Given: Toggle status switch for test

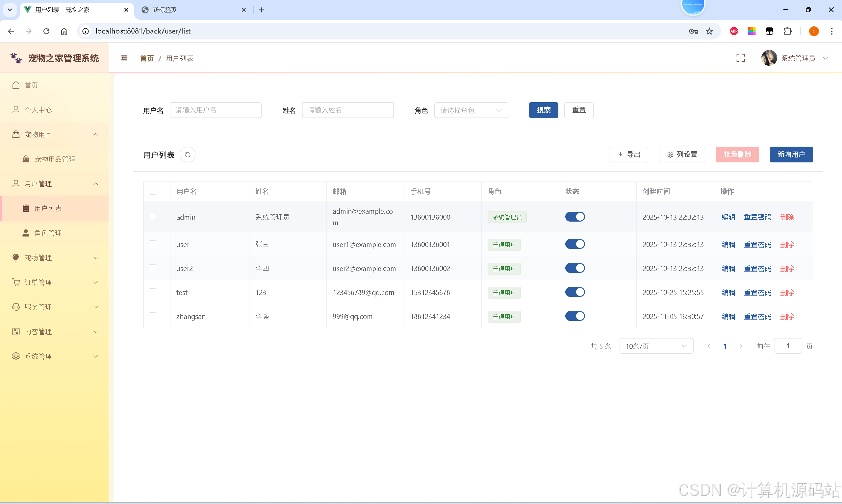Looking at the screenshot, I should (575, 292).
